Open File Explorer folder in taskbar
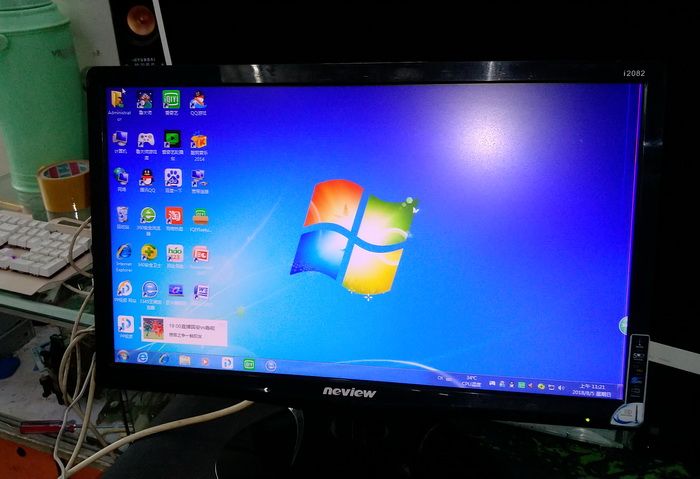The image size is (700, 479). 184,360
